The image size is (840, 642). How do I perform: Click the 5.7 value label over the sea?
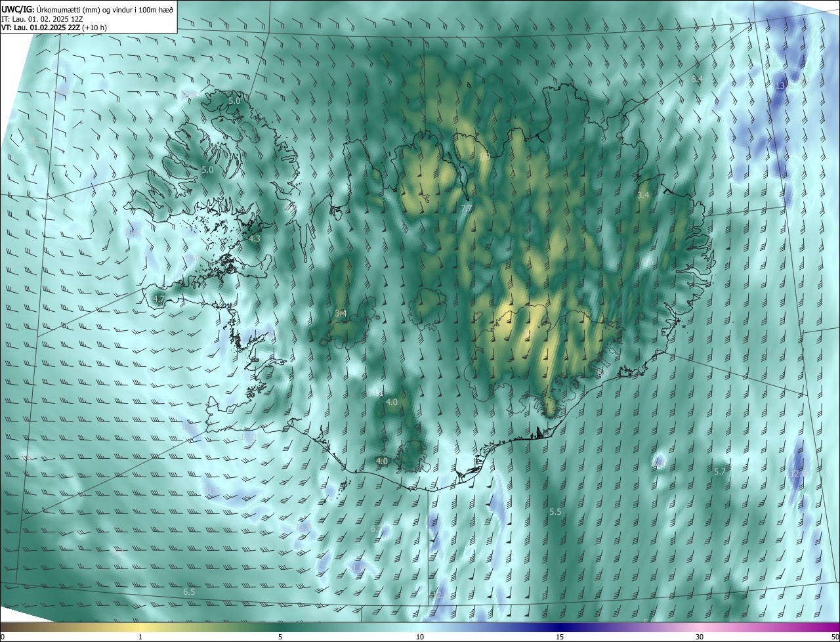coord(720,472)
